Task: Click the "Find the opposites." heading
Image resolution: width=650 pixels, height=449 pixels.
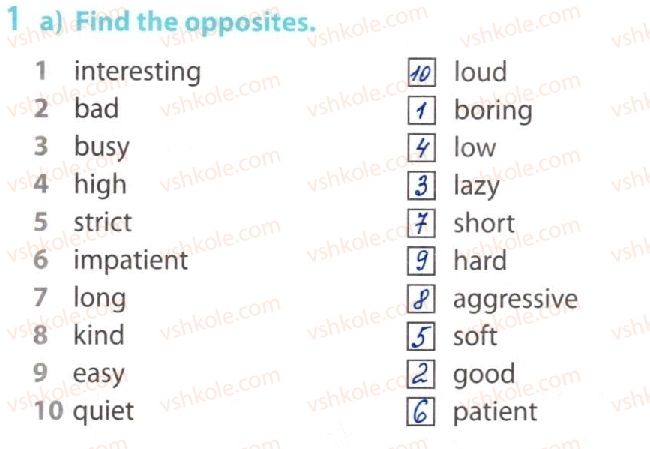Action: pos(194,19)
